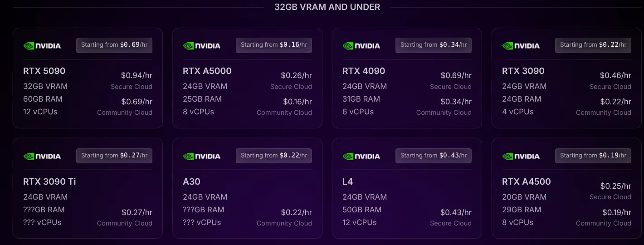The image size is (644, 245).
Task: Open the Starting from $0.43/hr badge
Action: coord(434,156)
